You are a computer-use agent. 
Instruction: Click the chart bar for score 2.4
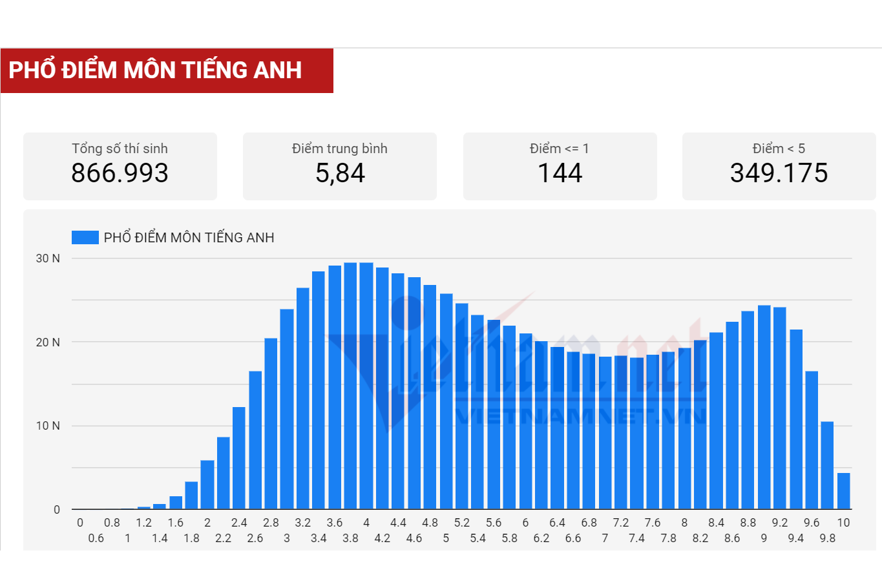point(239,458)
